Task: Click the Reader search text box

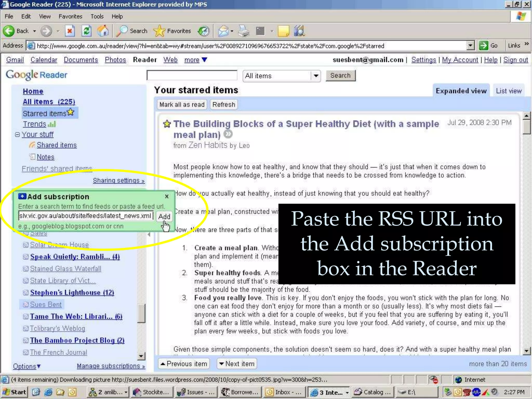Action: point(192,75)
